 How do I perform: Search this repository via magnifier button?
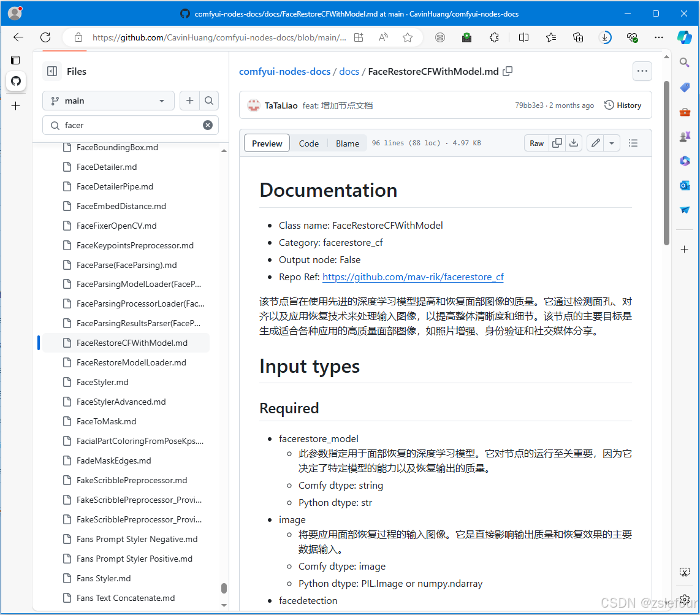click(x=209, y=101)
